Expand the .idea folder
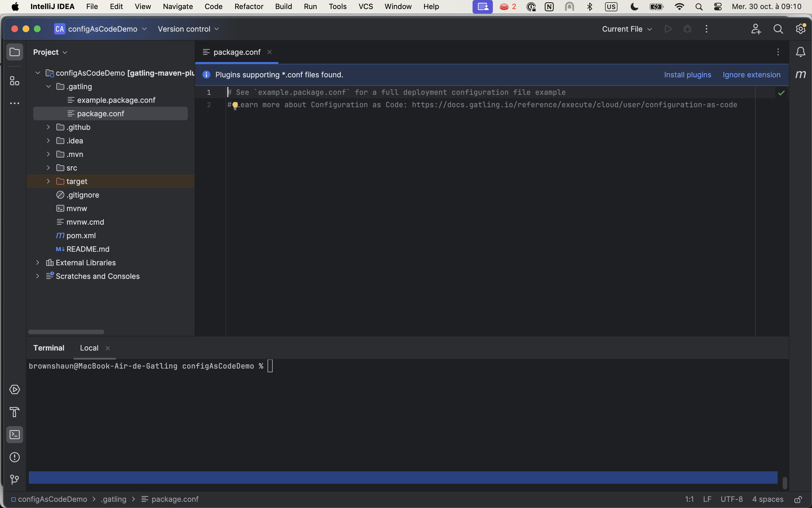Image resolution: width=812 pixels, height=508 pixels. (48, 141)
